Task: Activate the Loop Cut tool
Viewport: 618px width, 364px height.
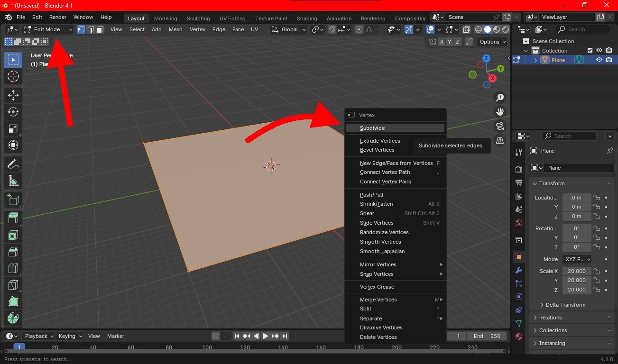Action: pos(13,268)
